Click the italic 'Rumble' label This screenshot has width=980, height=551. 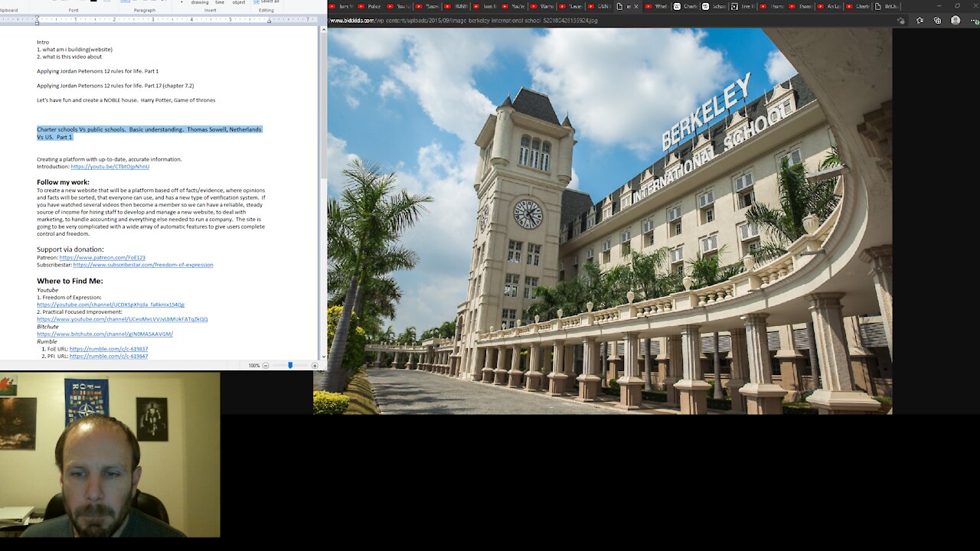(x=47, y=341)
